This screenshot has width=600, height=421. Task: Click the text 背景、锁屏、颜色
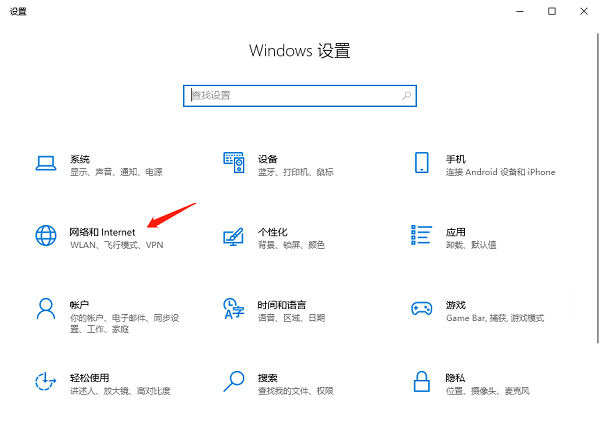pyautogui.click(x=291, y=245)
